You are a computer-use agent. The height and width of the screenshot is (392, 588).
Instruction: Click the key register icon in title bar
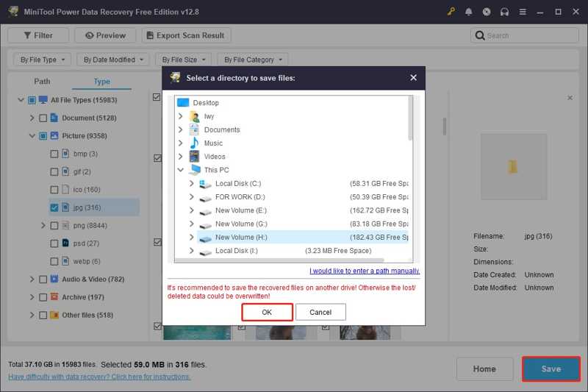(451, 12)
